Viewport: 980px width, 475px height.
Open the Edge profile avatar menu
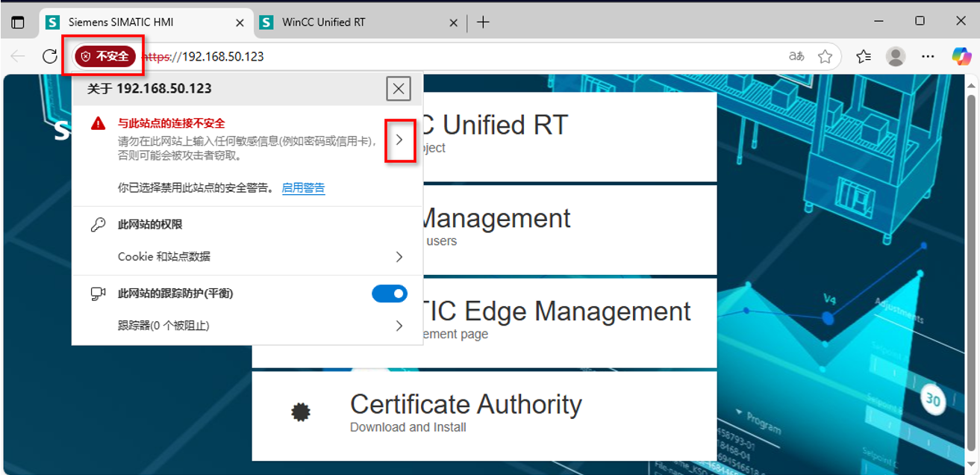coord(895,56)
